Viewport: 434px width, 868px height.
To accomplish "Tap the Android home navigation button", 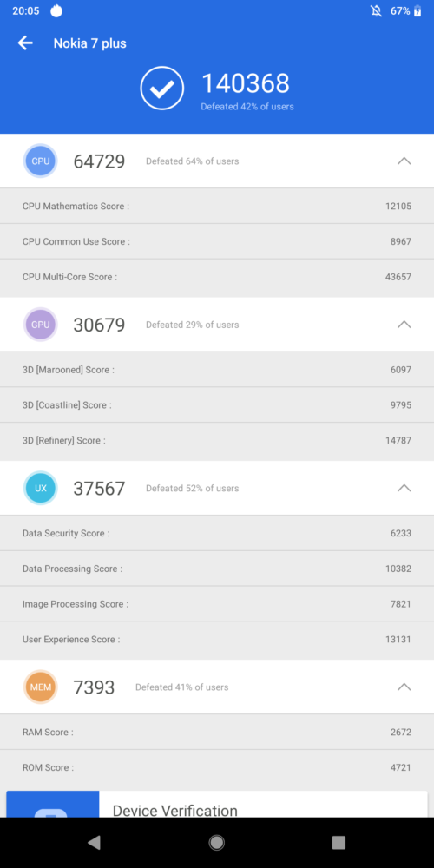I will (x=216, y=843).
